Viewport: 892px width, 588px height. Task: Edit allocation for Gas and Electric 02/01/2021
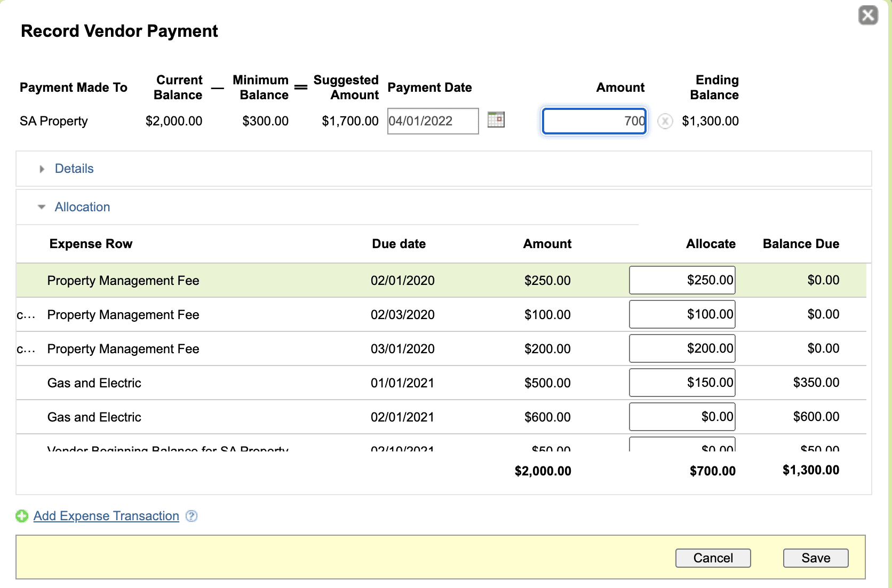682,417
